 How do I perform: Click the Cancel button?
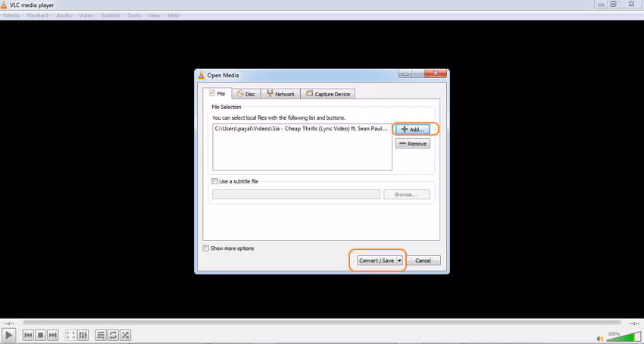point(423,261)
